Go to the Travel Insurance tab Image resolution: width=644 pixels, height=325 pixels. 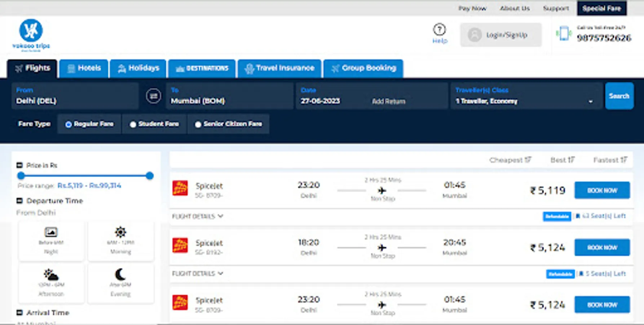[279, 68]
